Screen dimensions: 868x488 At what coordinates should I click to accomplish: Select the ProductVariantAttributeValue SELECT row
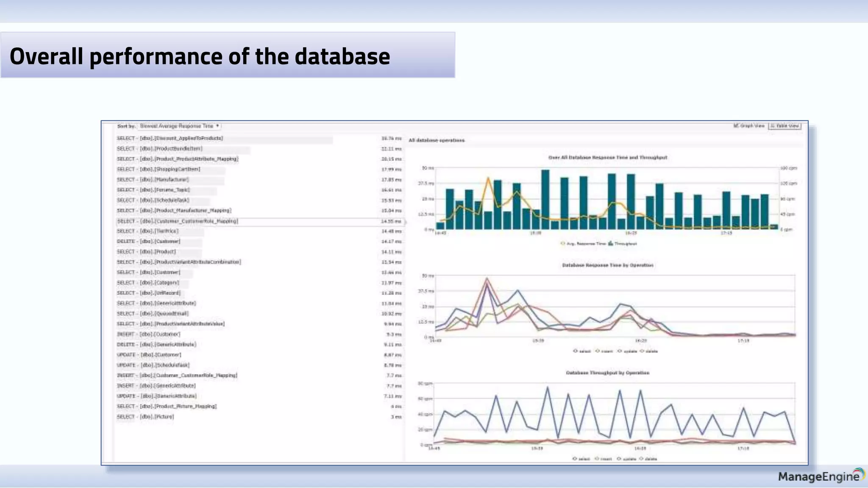(259, 324)
